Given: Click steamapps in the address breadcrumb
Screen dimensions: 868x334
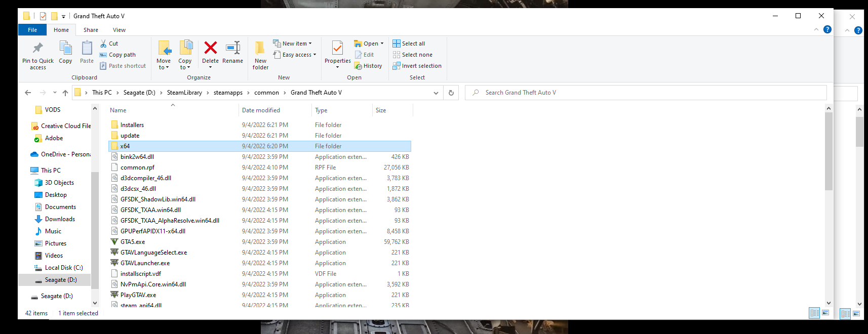Looking at the screenshot, I should coord(228,93).
